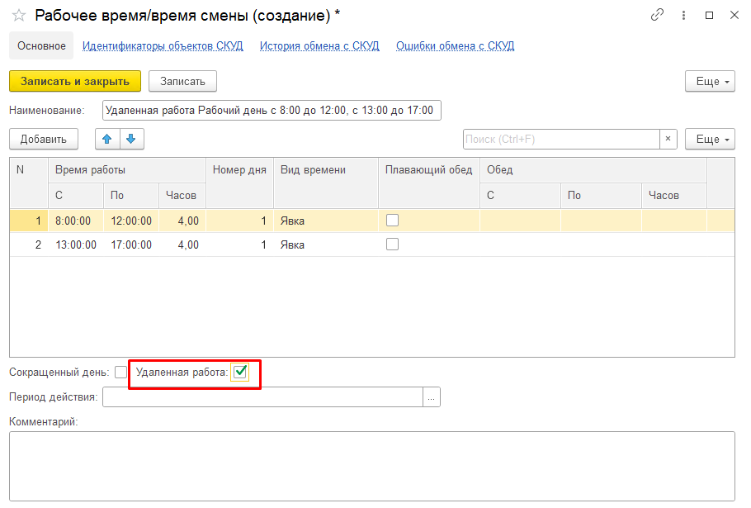
Task: Add form to favorites with star icon
Action: click(x=18, y=15)
